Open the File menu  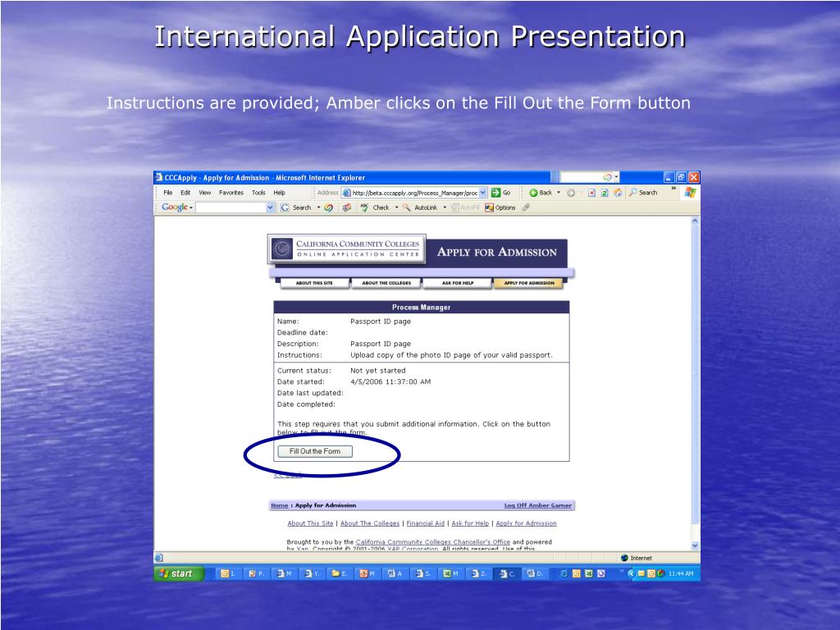(x=167, y=193)
